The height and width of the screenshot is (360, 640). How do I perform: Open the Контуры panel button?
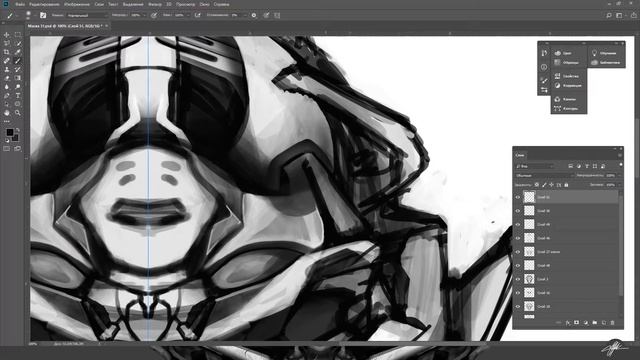point(566,109)
